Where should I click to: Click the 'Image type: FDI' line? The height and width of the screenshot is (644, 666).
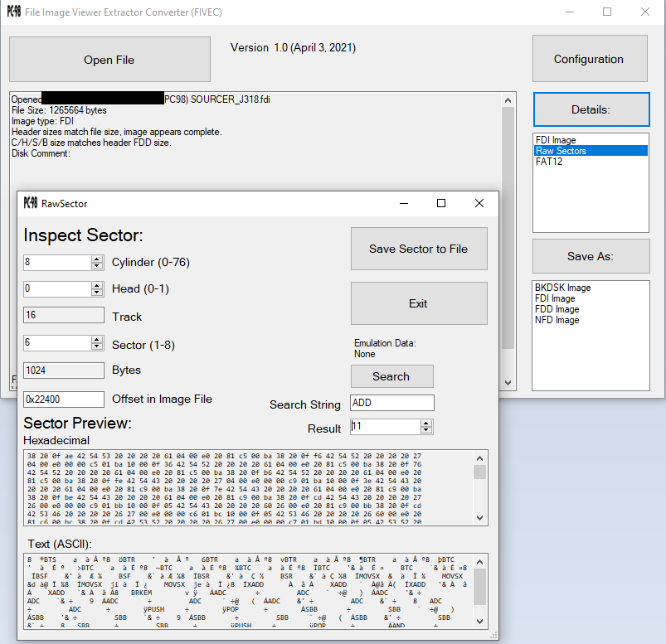(42, 121)
